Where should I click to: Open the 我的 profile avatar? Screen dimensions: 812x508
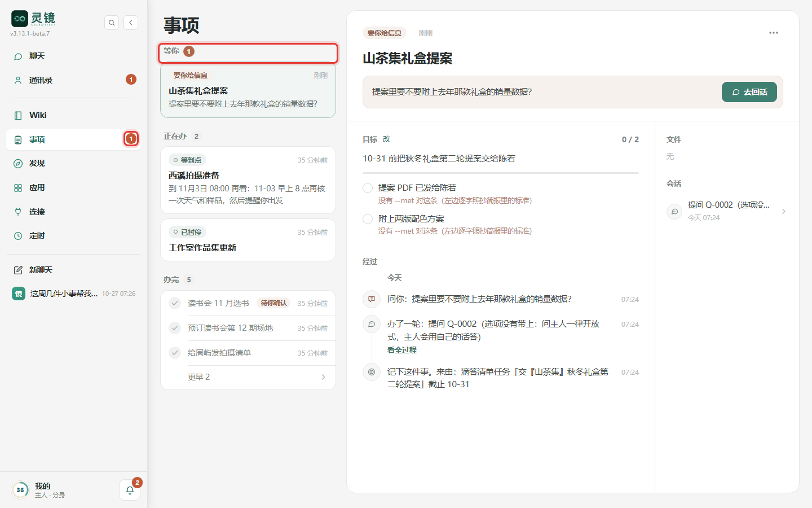[20, 490]
